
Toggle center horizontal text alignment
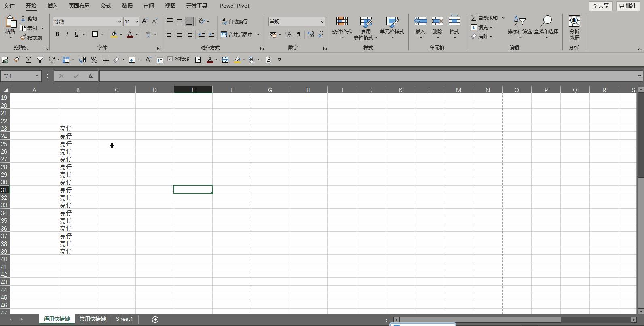pos(179,34)
